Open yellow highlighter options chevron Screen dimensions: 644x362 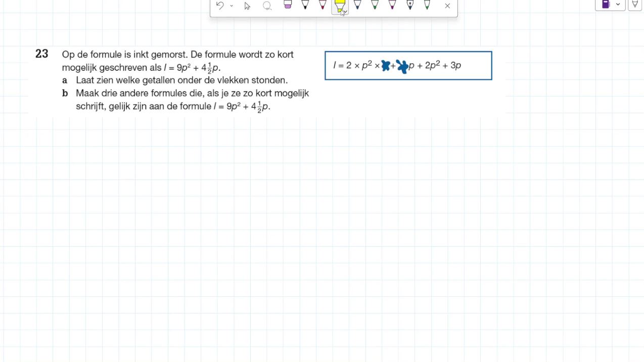[345, 12]
